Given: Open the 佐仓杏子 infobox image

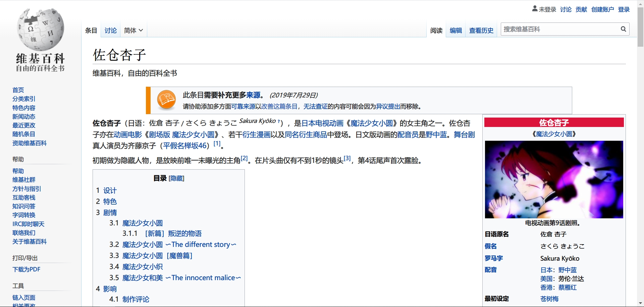Looking at the screenshot, I should tap(554, 179).
